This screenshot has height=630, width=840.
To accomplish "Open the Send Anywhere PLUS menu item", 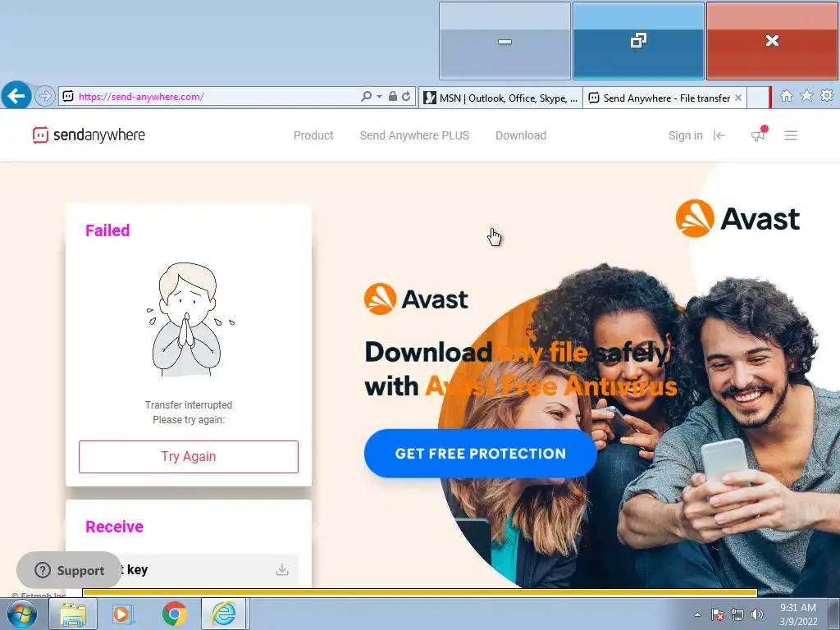I will [414, 135].
